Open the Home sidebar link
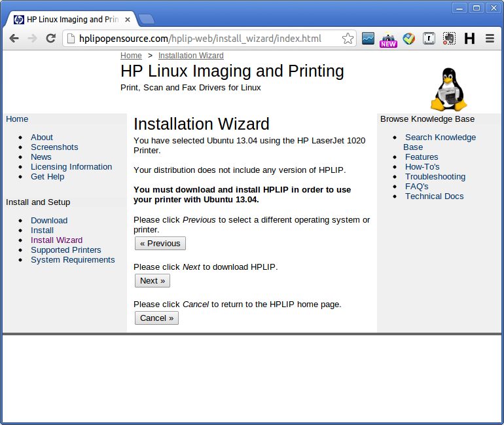This screenshot has width=504, height=425. pyautogui.click(x=17, y=119)
